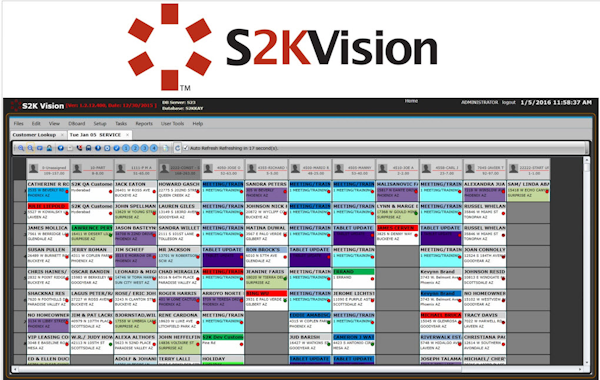600x380 pixels.
Task: Click the logout link
Action: click(509, 103)
